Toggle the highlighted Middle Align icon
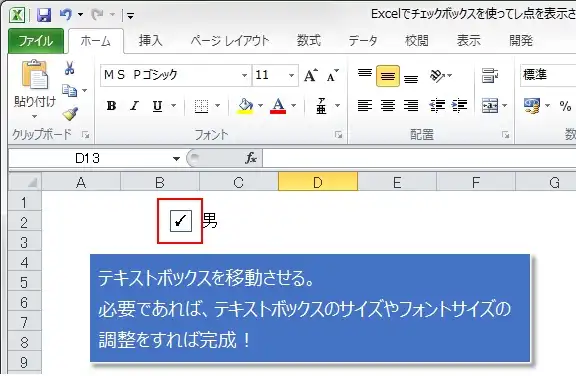 388,76
